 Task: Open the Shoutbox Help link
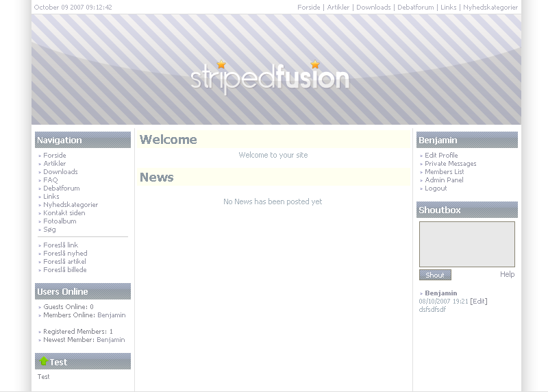coord(507,275)
